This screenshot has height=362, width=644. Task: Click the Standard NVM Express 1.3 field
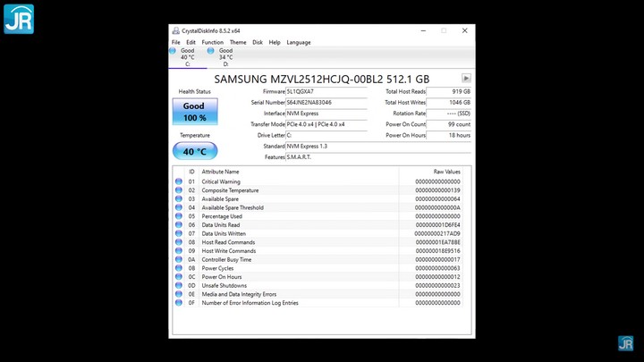[x=378, y=146]
